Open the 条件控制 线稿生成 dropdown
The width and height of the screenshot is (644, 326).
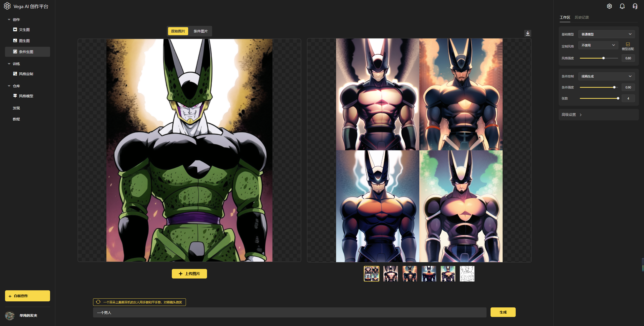[606, 76]
